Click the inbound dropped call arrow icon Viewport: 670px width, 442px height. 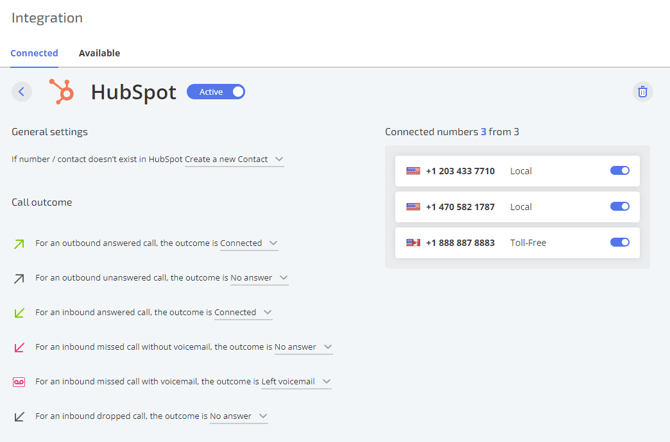coord(19,416)
